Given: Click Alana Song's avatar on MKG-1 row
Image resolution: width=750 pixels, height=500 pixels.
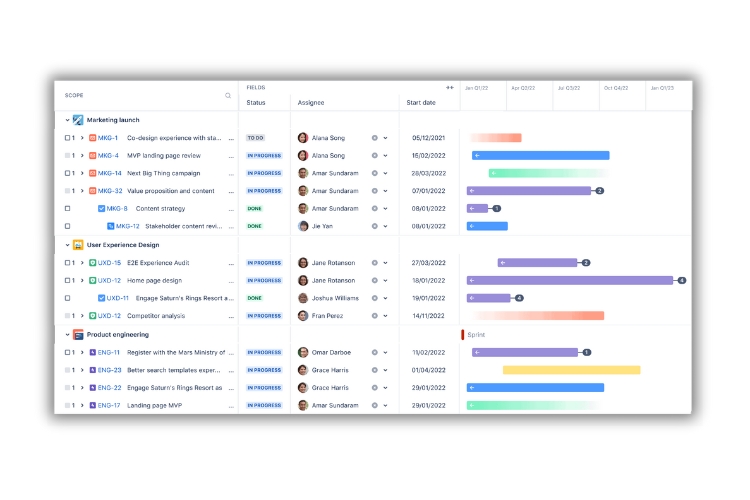Looking at the screenshot, I should click(303, 138).
